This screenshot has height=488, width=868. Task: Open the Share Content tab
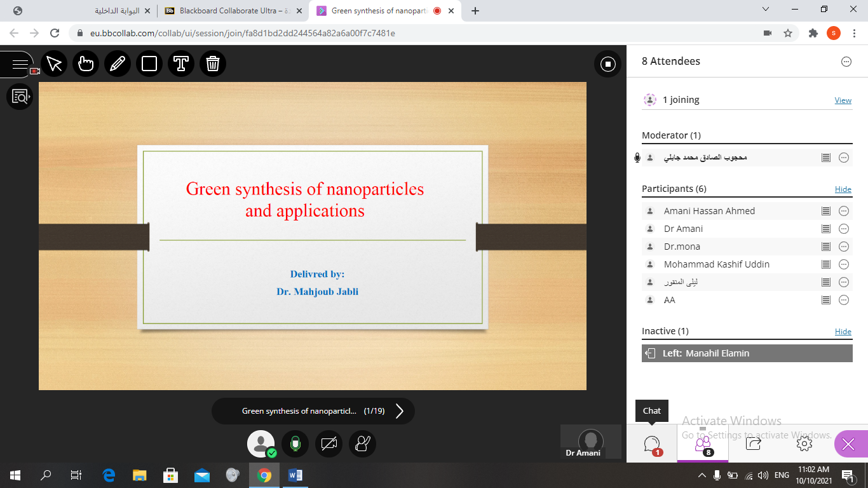[753, 444]
